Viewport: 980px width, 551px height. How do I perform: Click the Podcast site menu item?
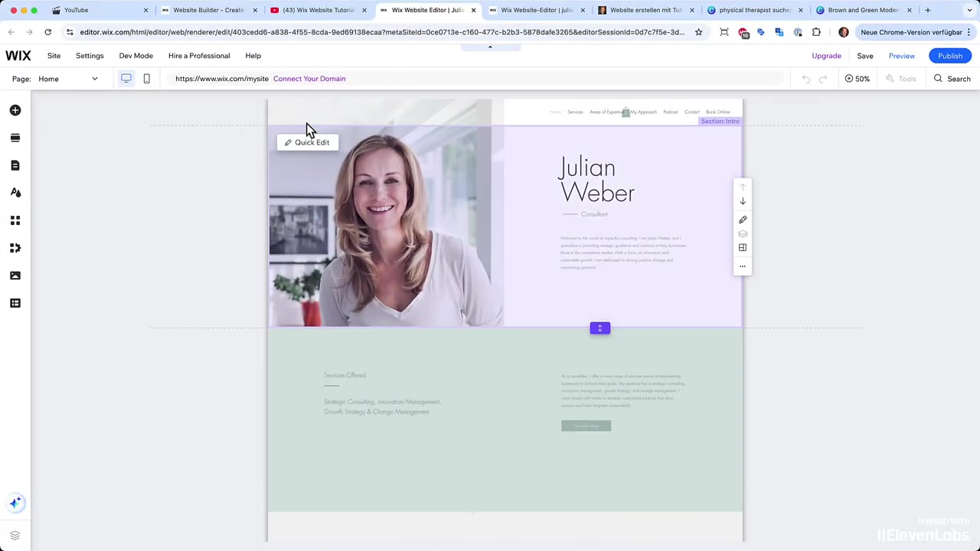(671, 112)
